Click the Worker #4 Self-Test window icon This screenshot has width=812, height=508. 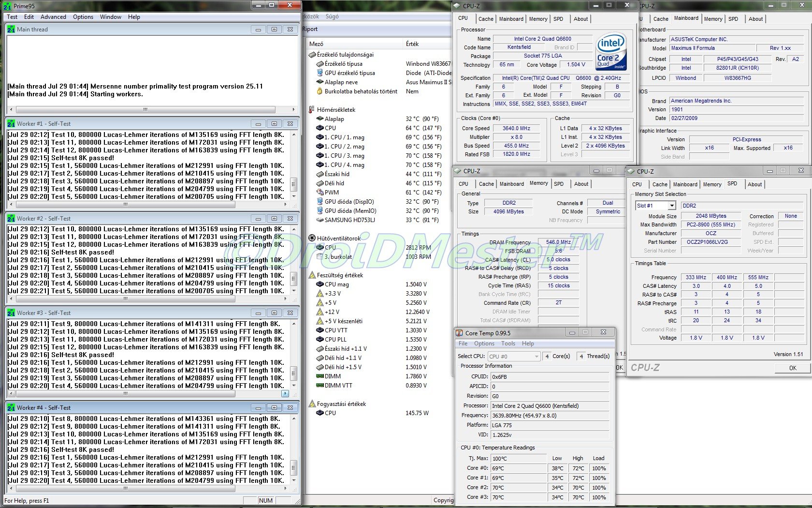coord(11,408)
